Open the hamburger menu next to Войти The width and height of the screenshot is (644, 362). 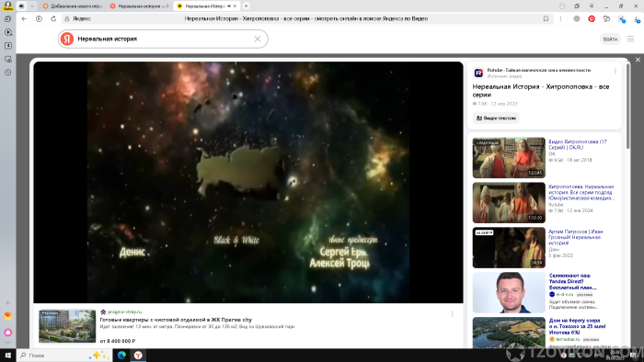pos(630,39)
